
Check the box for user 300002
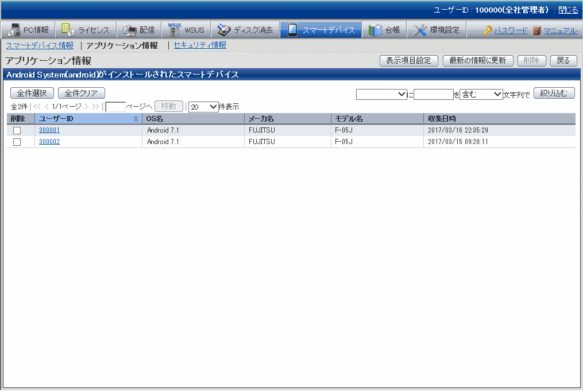pyautogui.click(x=17, y=142)
